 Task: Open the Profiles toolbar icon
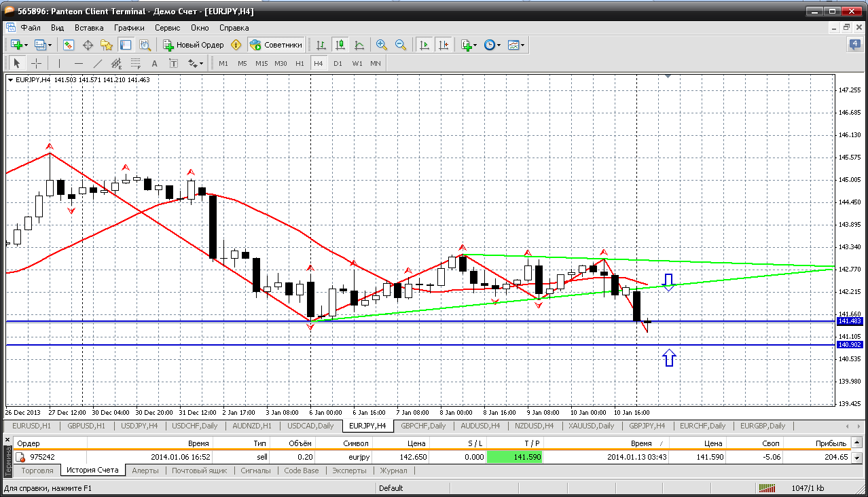point(40,45)
